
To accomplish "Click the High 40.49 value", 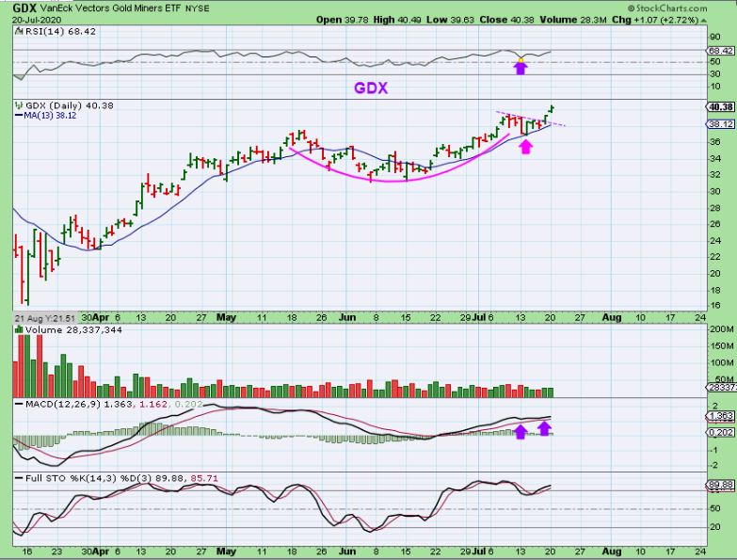I will (x=398, y=20).
